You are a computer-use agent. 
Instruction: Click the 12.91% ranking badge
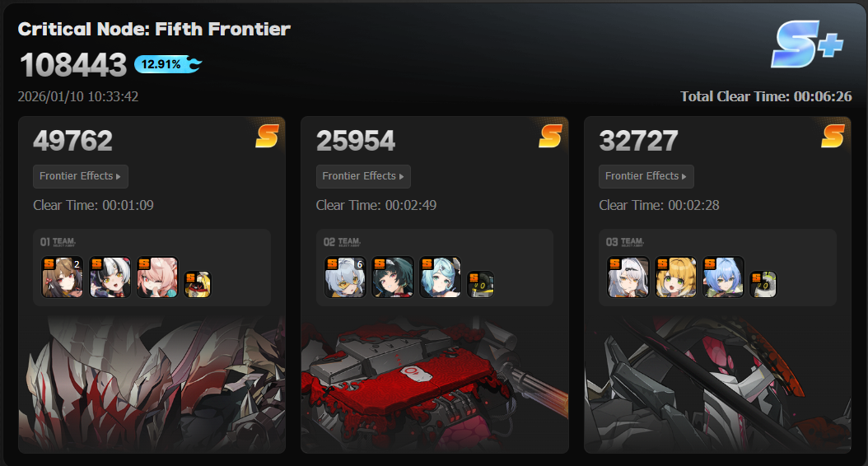[168, 64]
